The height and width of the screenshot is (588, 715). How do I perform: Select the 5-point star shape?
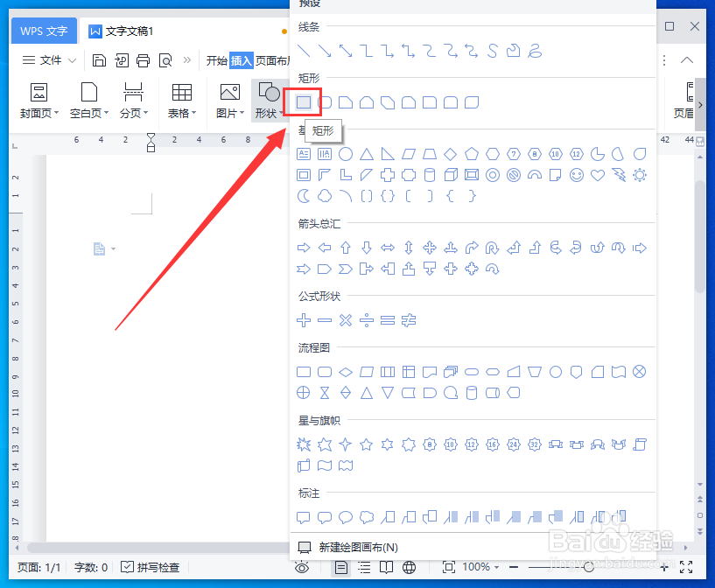[367, 444]
